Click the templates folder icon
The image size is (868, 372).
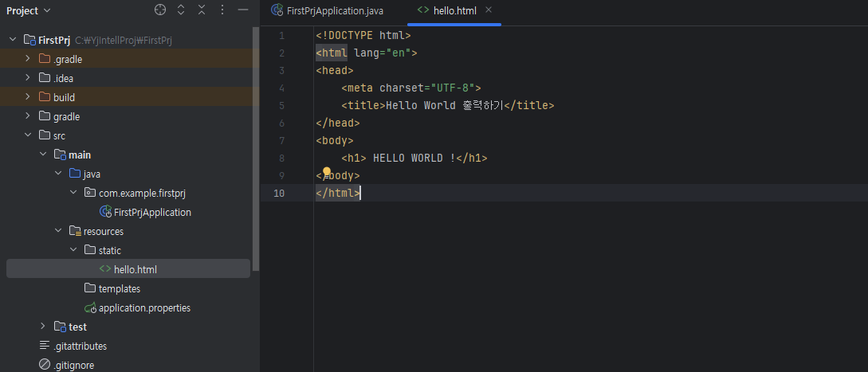(x=90, y=288)
